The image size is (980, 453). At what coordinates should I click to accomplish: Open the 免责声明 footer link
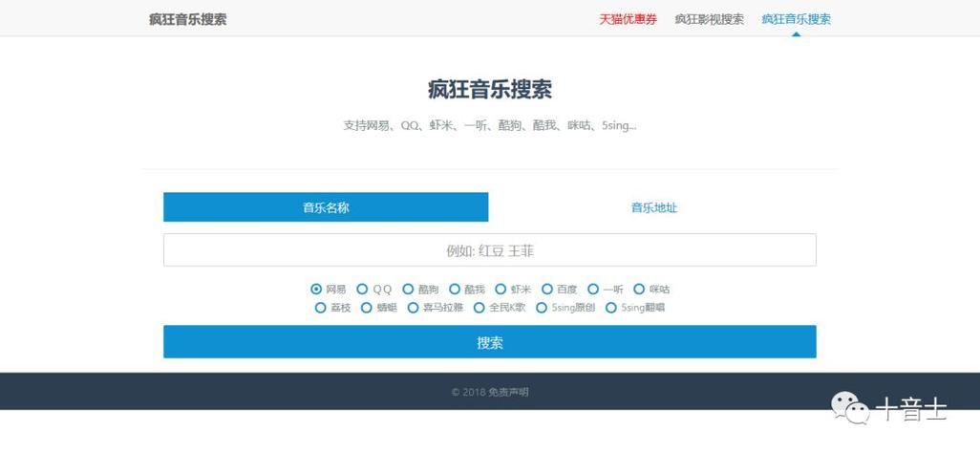click(x=508, y=392)
